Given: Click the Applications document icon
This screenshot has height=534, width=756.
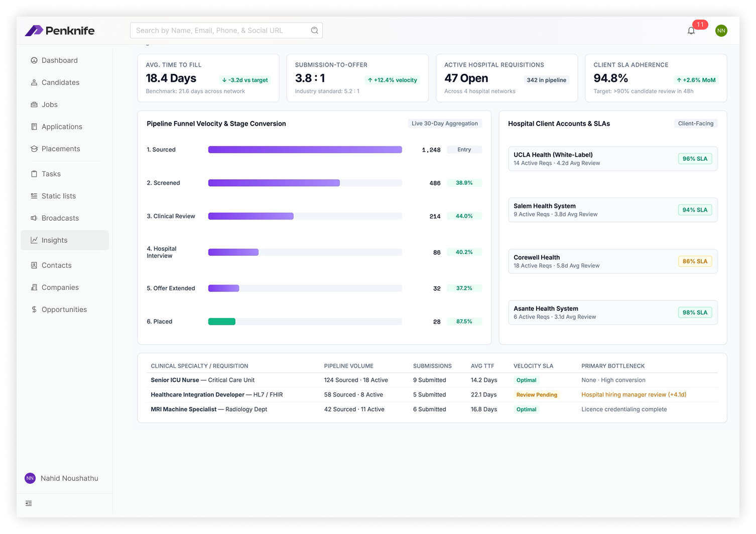Looking at the screenshot, I should pyautogui.click(x=34, y=127).
